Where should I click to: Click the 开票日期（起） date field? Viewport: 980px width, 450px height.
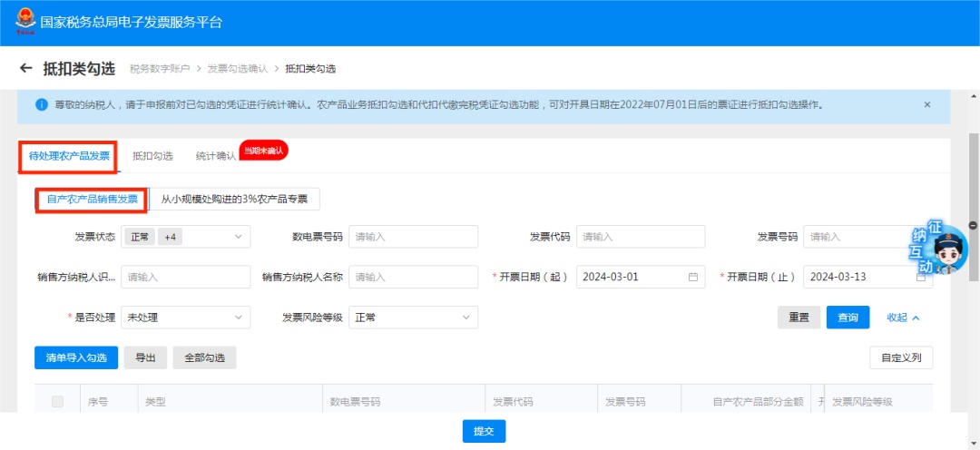click(x=641, y=277)
